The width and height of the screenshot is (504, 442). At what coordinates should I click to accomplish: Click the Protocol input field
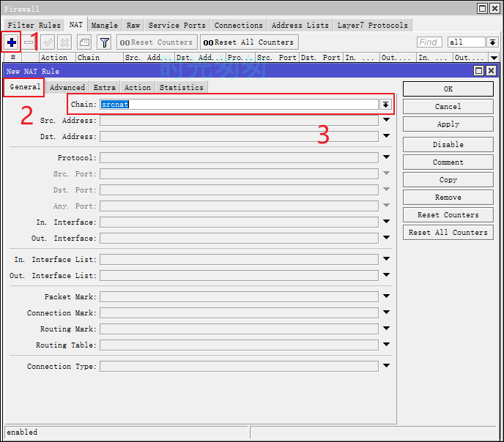tap(239, 157)
